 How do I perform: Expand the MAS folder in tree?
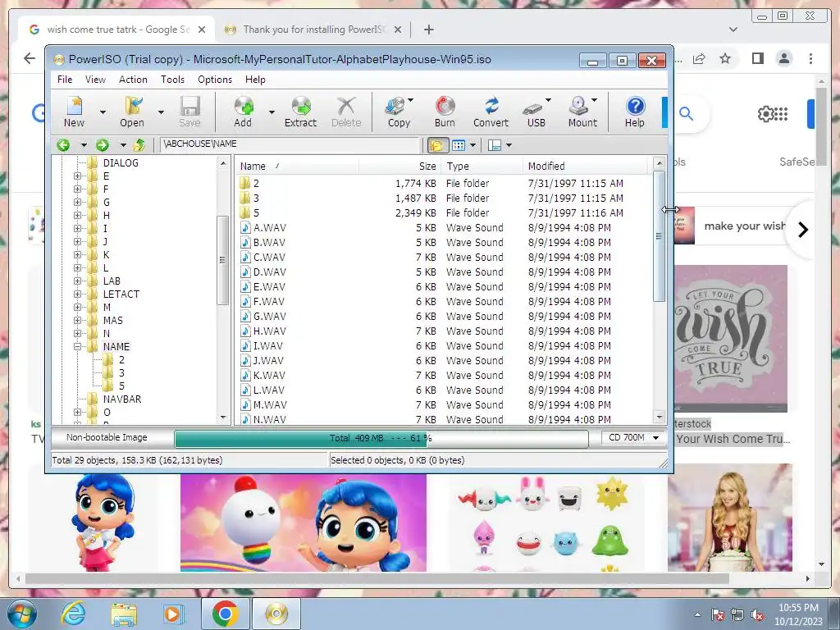[x=78, y=321]
